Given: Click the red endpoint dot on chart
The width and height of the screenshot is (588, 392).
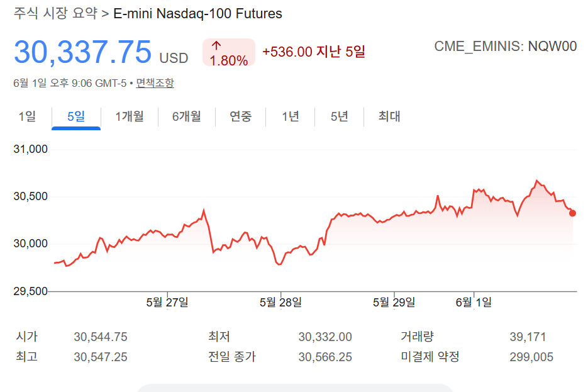Looking at the screenshot, I should [572, 213].
